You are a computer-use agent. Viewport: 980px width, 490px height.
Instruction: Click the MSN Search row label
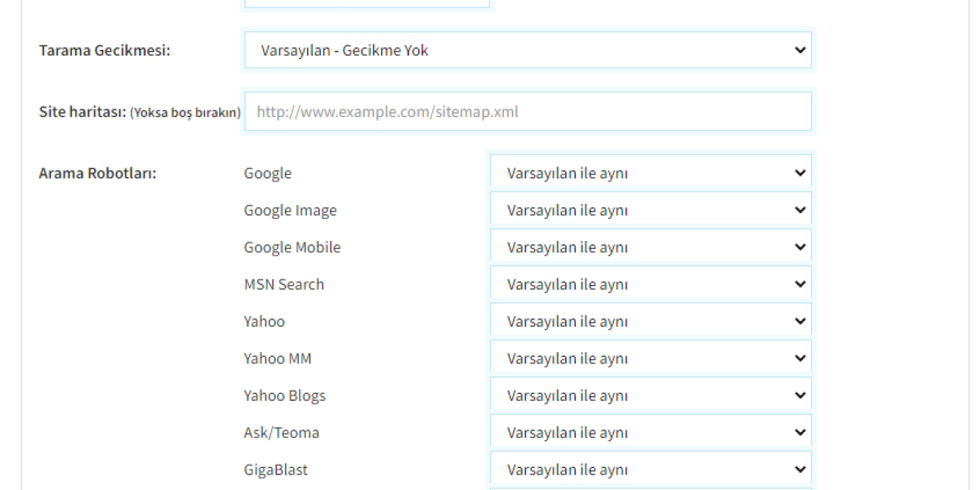pos(284,284)
